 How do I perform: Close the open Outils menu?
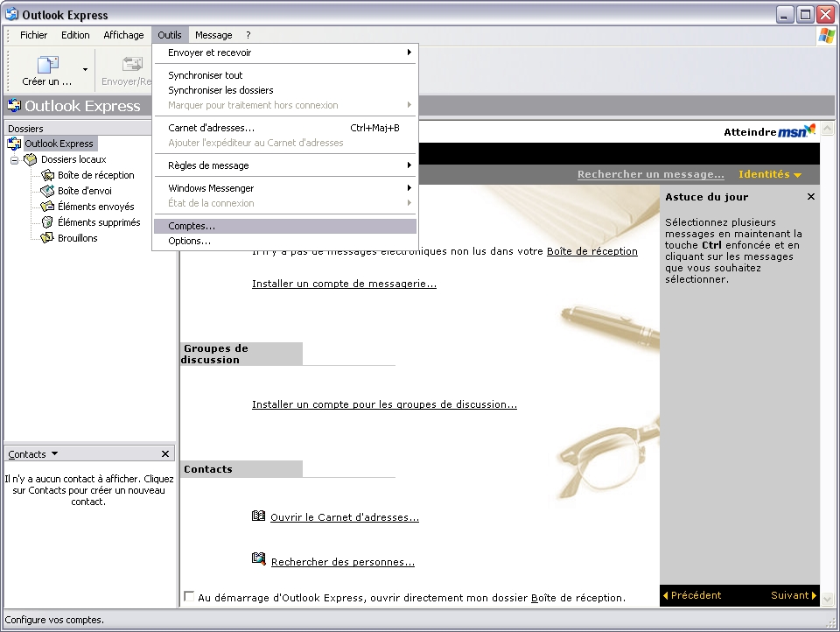(169, 35)
